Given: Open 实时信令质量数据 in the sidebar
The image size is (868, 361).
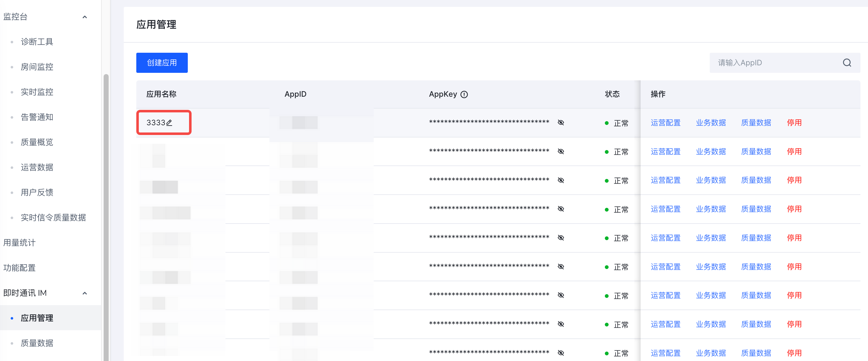Looking at the screenshot, I should pyautogui.click(x=53, y=218).
